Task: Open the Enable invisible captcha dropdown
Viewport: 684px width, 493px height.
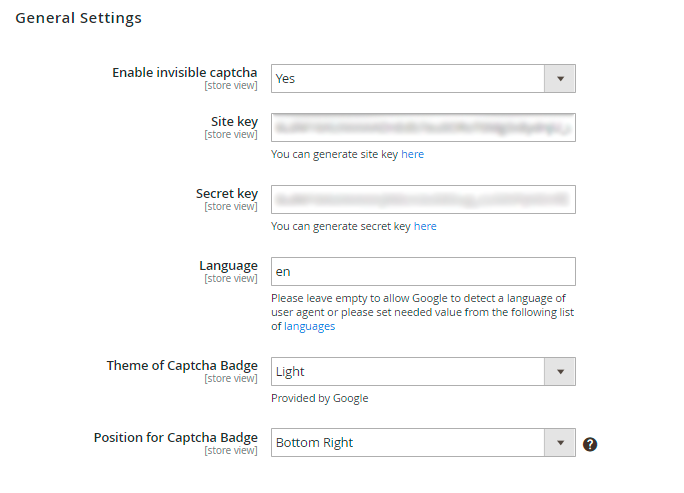Action: (x=423, y=79)
